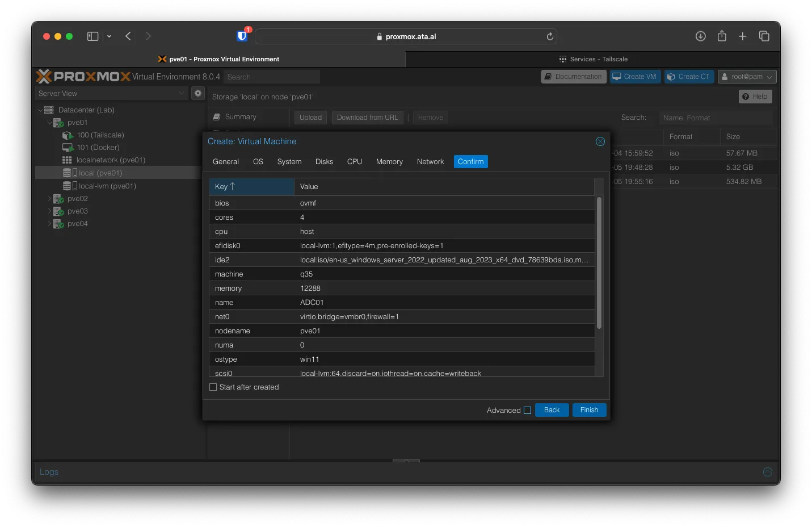Select the 100 (Tailscale) VM

(x=100, y=135)
